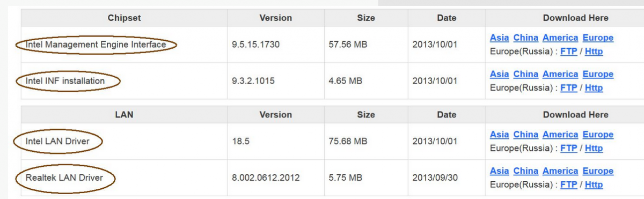644x199 pixels.
Task: Click the circled Intel INF installation name
Action: tap(65, 81)
